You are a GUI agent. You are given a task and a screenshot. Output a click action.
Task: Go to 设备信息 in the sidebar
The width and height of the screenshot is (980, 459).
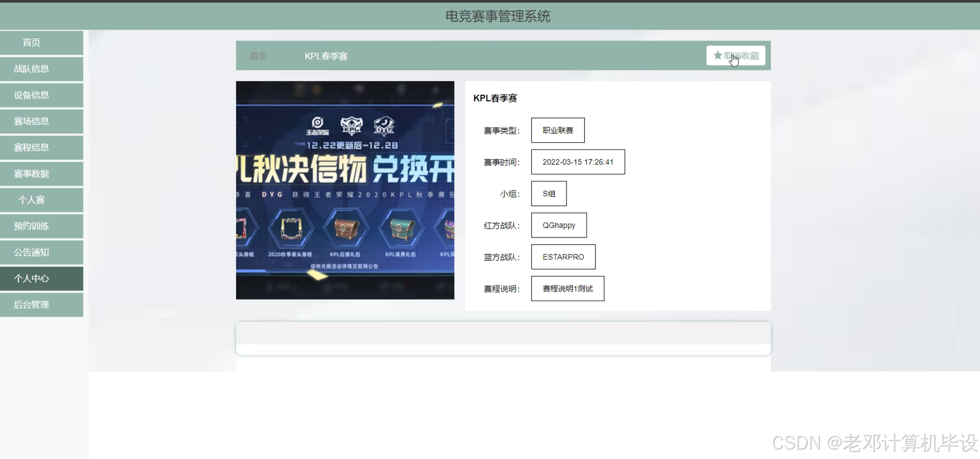[42, 95]
